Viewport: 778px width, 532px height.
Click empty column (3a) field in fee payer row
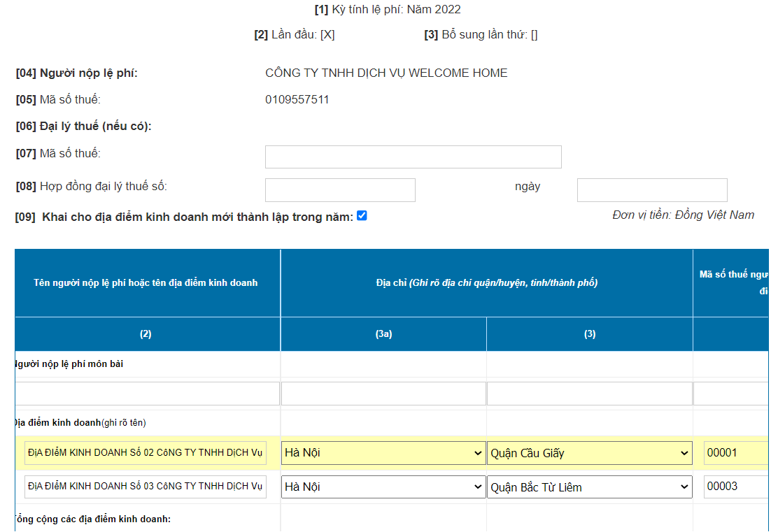tap(383, 394)
